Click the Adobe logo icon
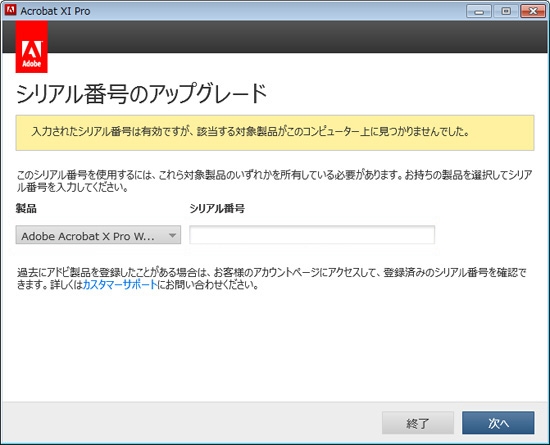Image resolution: width=550 pixels, height=445 pixels. coord(32,47)
